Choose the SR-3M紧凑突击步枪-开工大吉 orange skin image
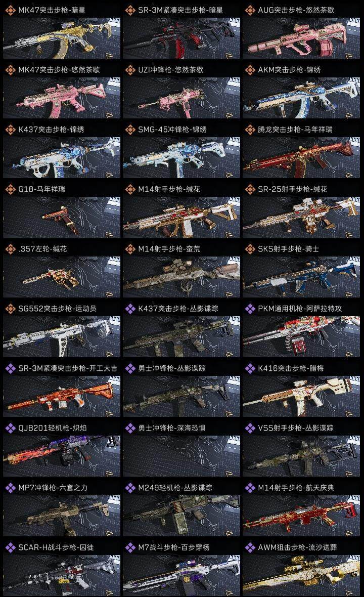 pyautogui.click(x=62, y=396)
